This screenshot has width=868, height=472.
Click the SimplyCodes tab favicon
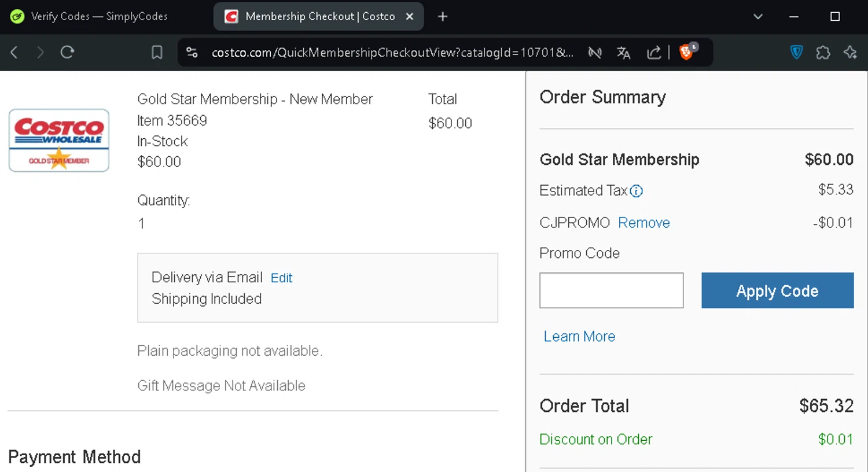click(x=17, y=17)
